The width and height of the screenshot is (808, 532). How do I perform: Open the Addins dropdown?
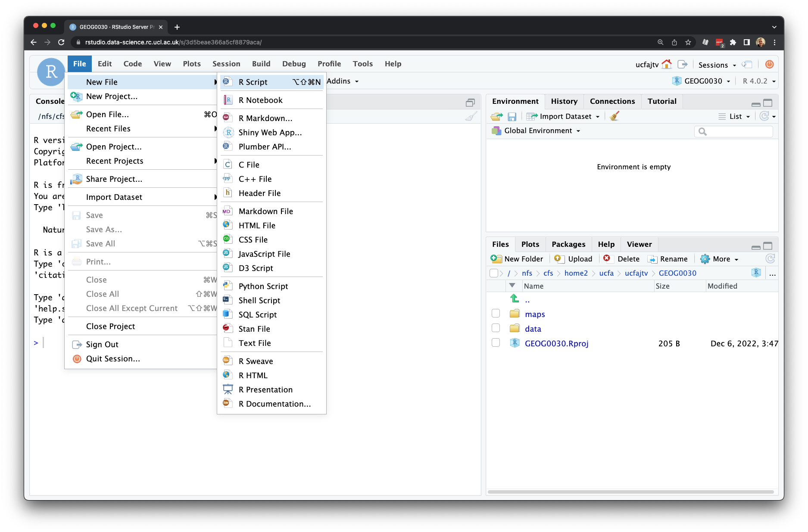(343, 81)
